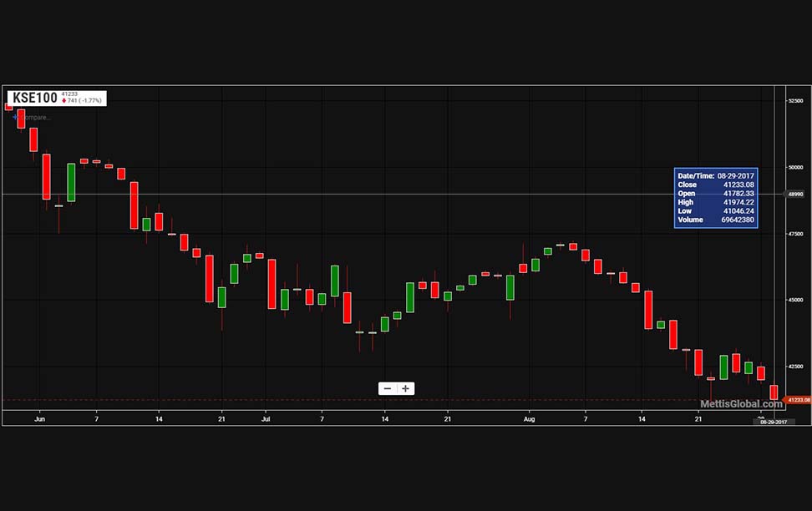Click the Jun label on time axis
The image size is (812, 511).
click(39, 419)
